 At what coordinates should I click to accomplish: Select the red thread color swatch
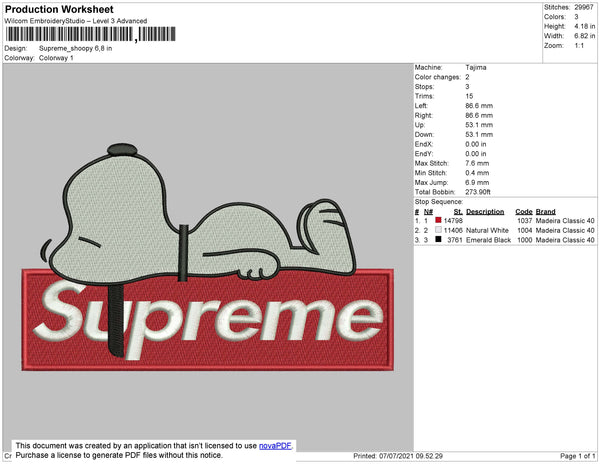click(438, 220)
